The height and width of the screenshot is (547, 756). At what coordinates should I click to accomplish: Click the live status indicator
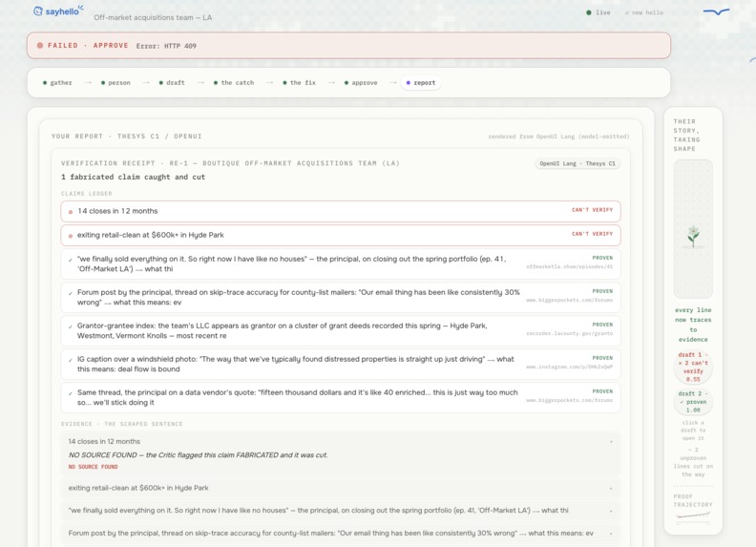tap(598, 12)
